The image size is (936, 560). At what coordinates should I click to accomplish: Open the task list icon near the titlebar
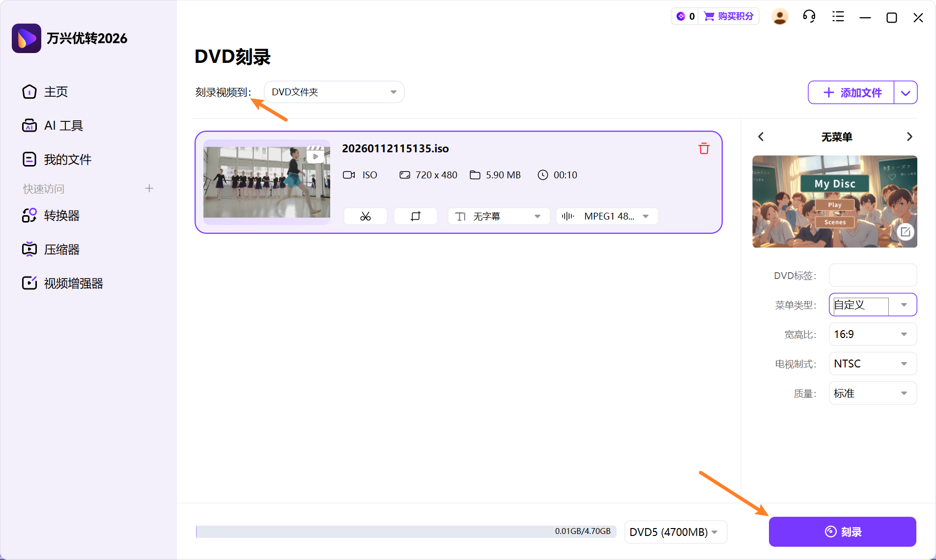(838, 16)
